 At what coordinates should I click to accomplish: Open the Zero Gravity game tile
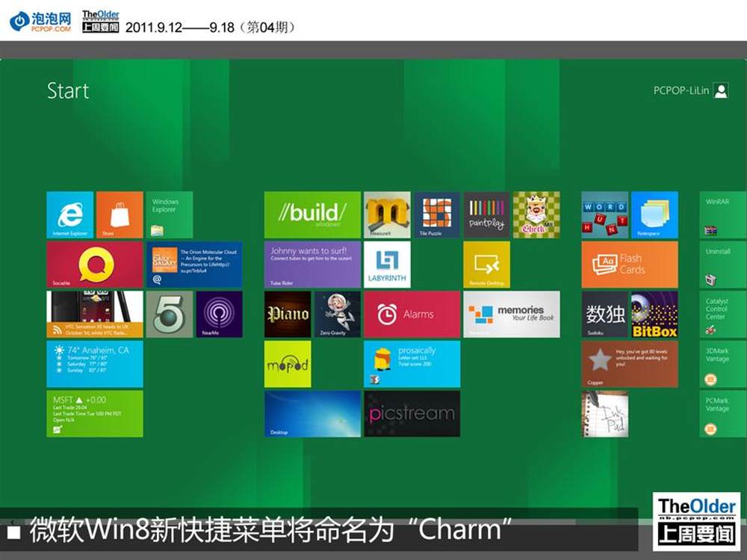[x=338, y=314]
